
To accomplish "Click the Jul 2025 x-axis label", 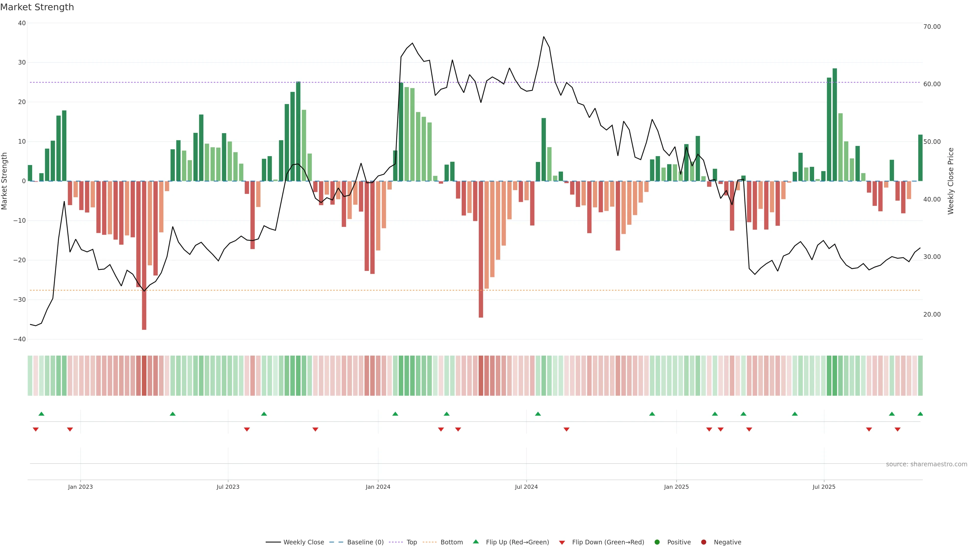I will [x=824, y=487].
